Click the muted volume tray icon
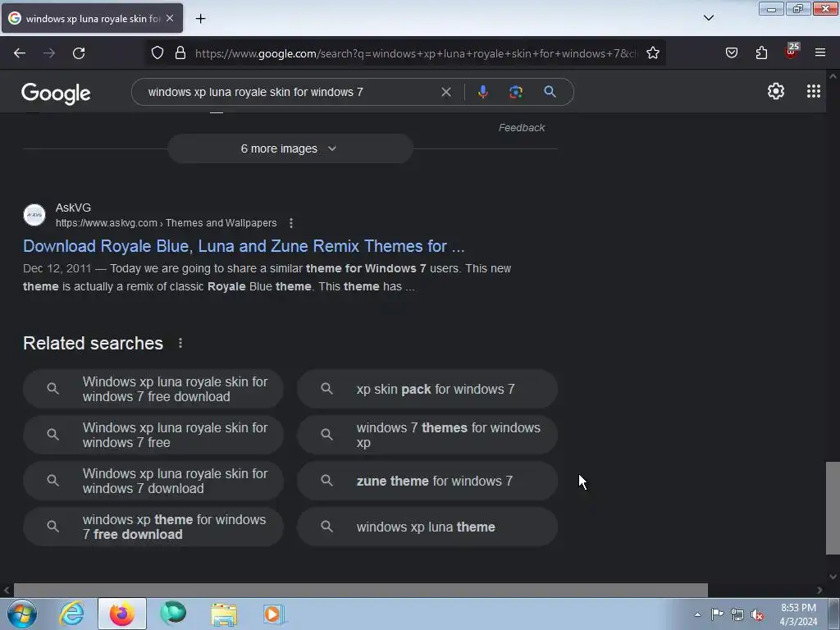The image size is (840, 630). 757,614
